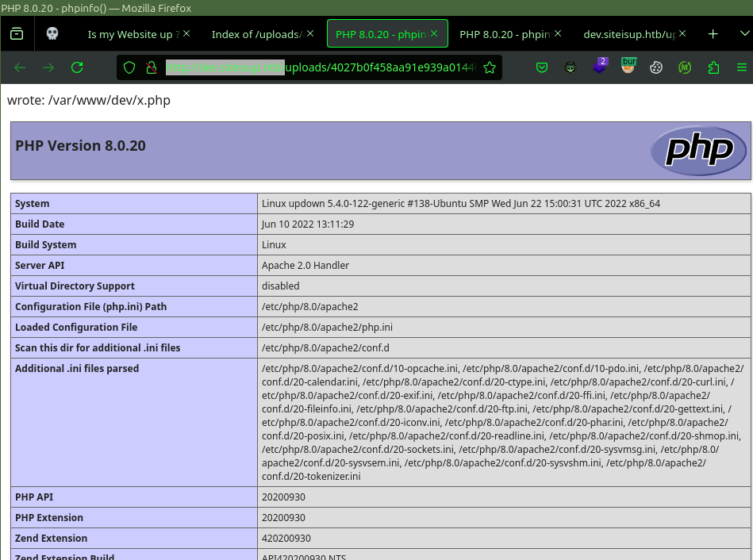The width and height of the screenshot is (753, 560).
Task: Click the 'Zend Extension' row label
Action: 51,539
